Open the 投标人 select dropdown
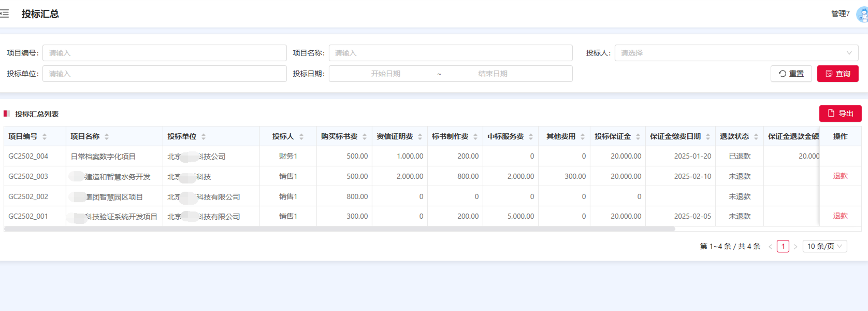 tap(736, 53)
